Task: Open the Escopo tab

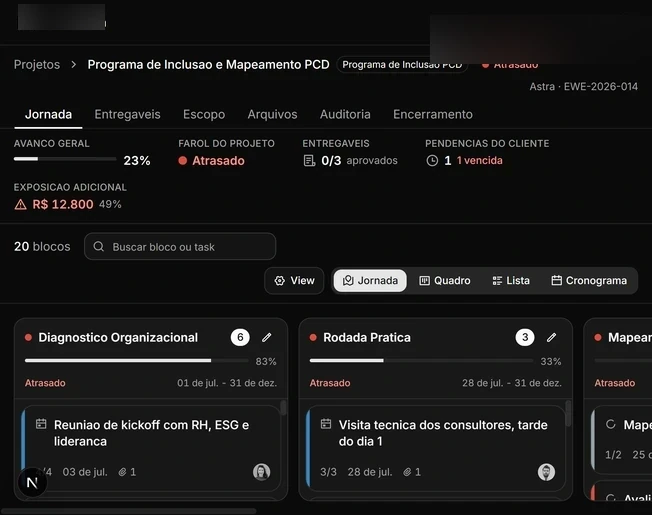Action: pyautogui.click(x=204, y=114)
